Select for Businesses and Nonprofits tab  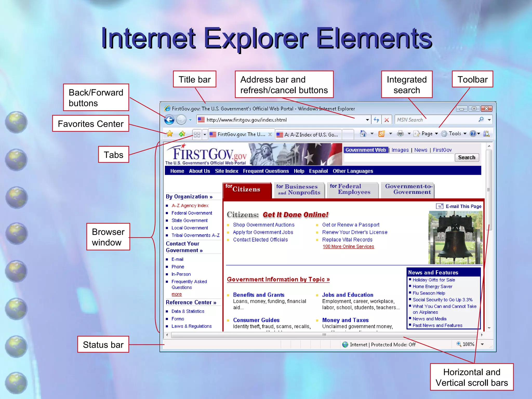point(299,190)
